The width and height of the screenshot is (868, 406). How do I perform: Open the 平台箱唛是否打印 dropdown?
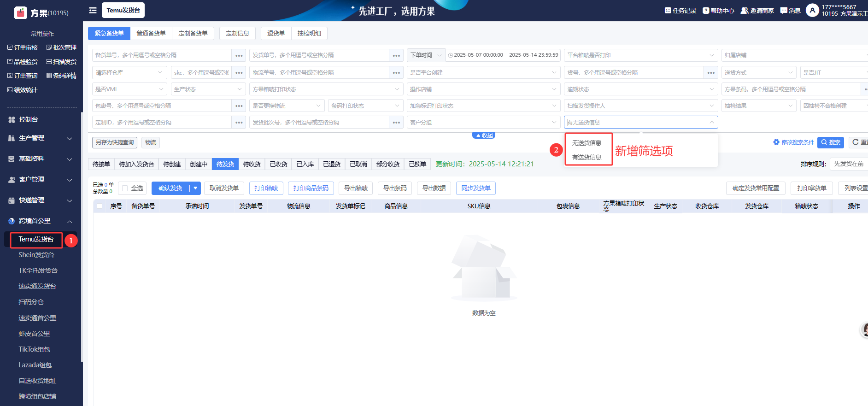tap(641, 55)
